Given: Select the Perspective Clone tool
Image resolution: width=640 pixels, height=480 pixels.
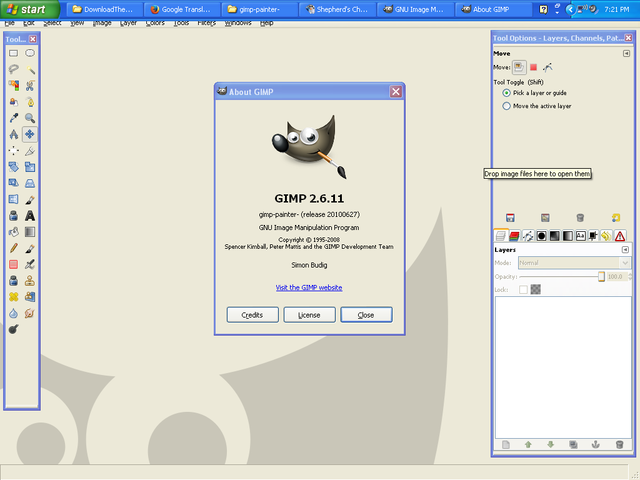Looking at the screenshot, I should (30, 297).
